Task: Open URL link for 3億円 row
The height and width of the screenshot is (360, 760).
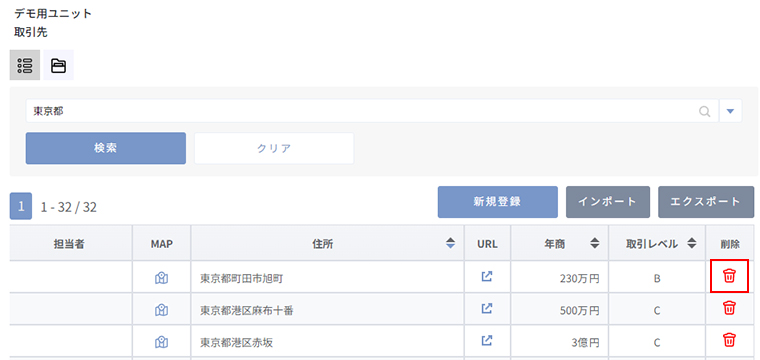Action: pos(487,341)
